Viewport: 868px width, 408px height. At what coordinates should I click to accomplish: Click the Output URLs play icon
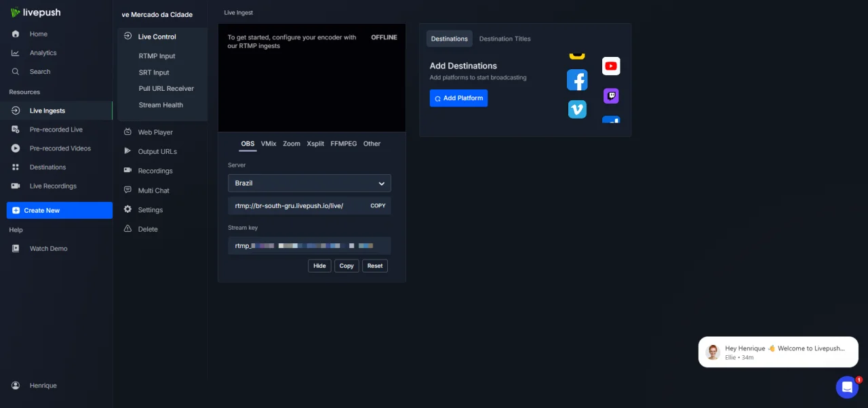127,151
